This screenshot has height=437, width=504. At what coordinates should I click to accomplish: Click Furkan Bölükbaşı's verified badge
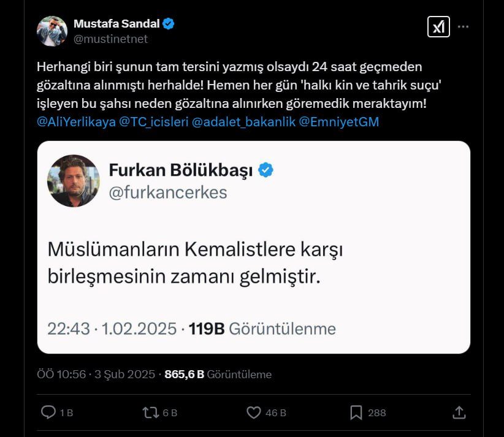coord(265,170)
